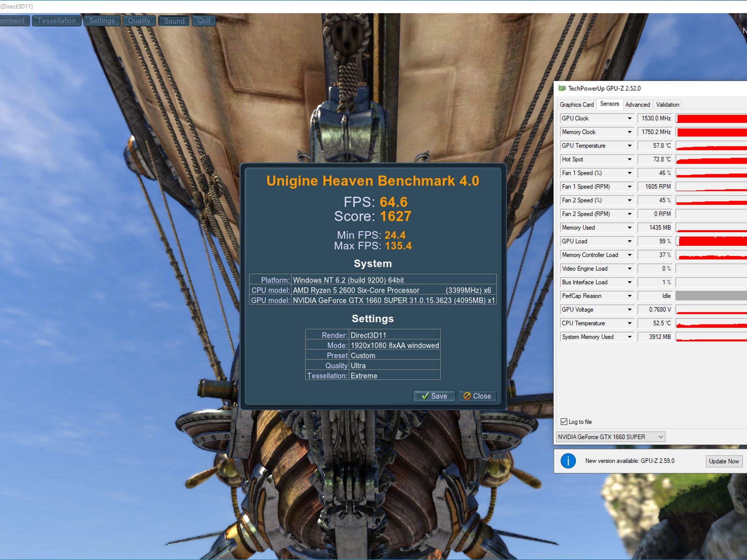Viewport: 747px width, 560px height.
Task: Open the Tessellation menu button
Action: click(x=57, y=21)
